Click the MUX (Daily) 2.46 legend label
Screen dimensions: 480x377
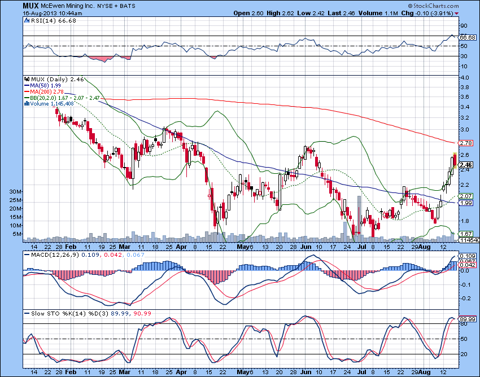tap(57, 79)
